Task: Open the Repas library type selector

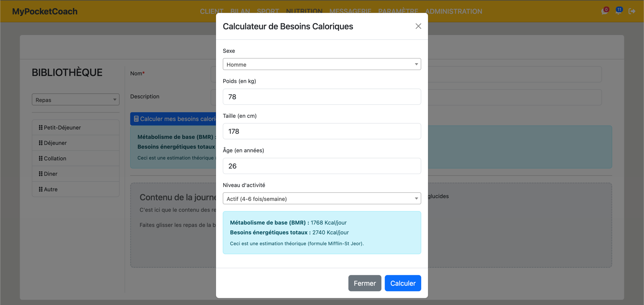Action: tap(75, 99)
